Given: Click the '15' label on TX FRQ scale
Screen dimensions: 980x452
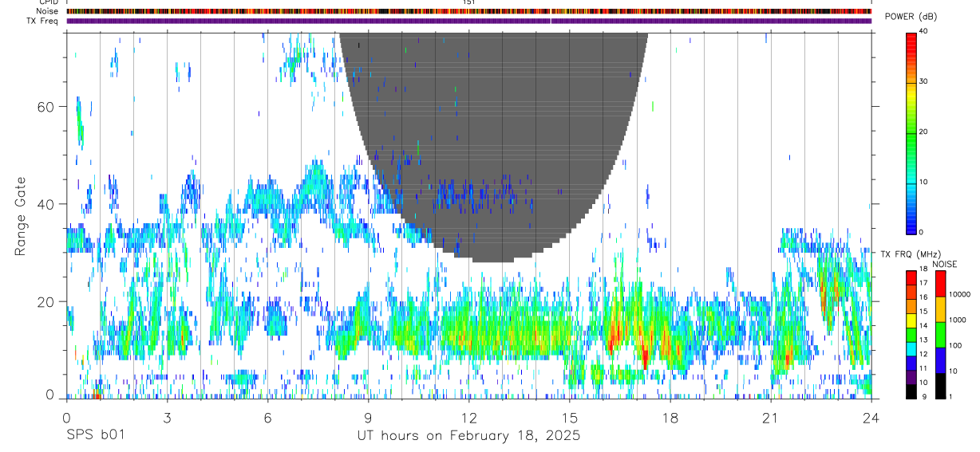Looking at the screenshot, I should (x=923, y=312).
